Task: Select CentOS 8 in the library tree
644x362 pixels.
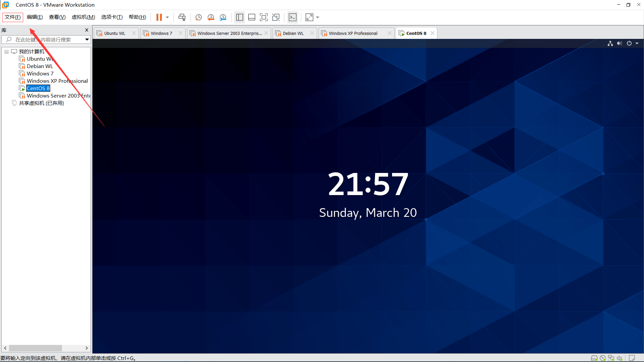Action: pyautogui.click(x=38, y=88)
